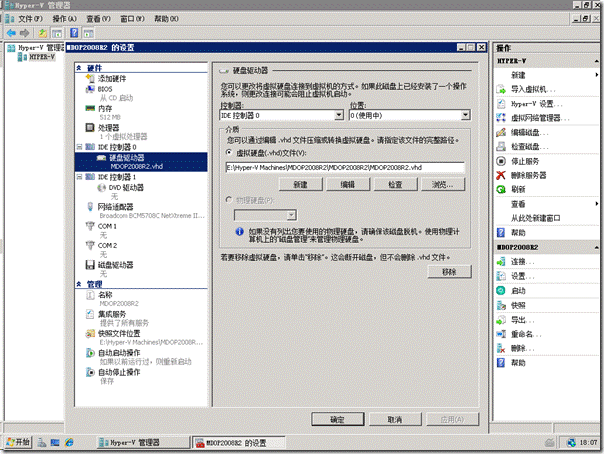Click 删除服务器 action
The height and width of the screenshot is (454, 604).
point(528,176)
